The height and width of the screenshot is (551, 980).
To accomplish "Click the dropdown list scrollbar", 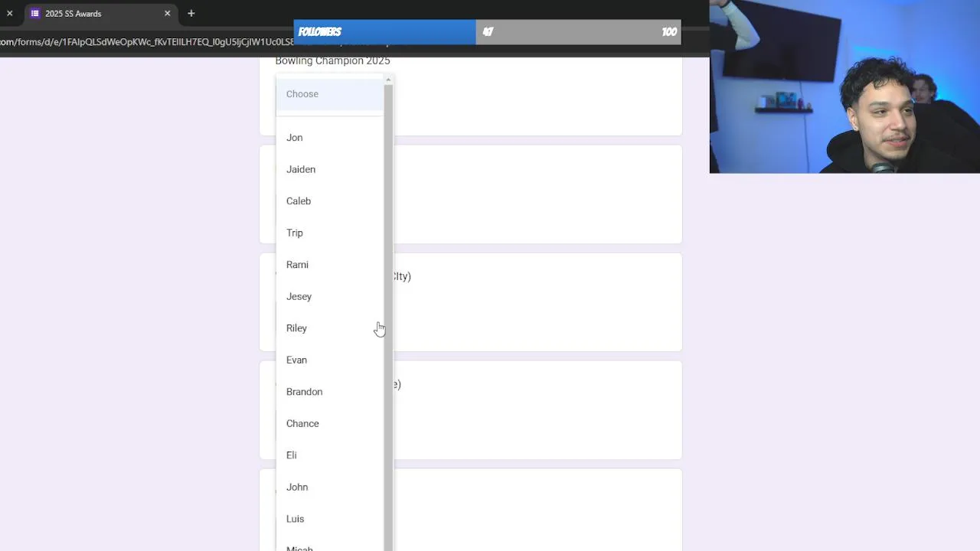I will click(x=388, y=318).
